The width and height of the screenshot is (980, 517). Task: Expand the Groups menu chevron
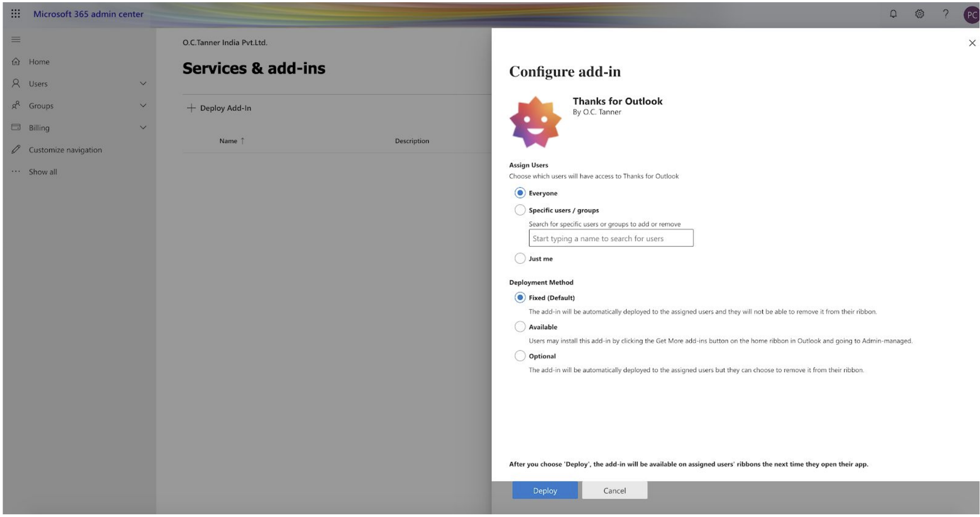(x=143, y=106)
